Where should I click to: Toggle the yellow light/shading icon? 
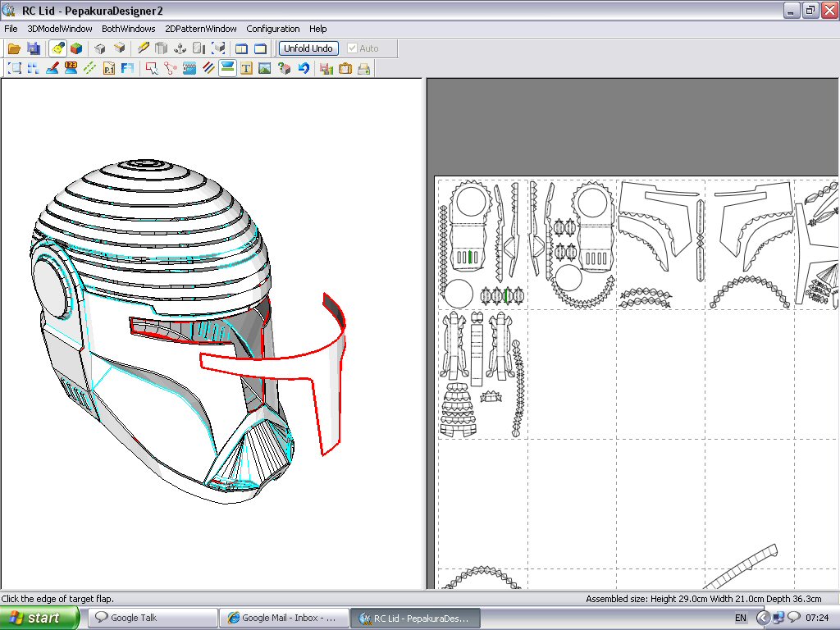coord(58,48)
